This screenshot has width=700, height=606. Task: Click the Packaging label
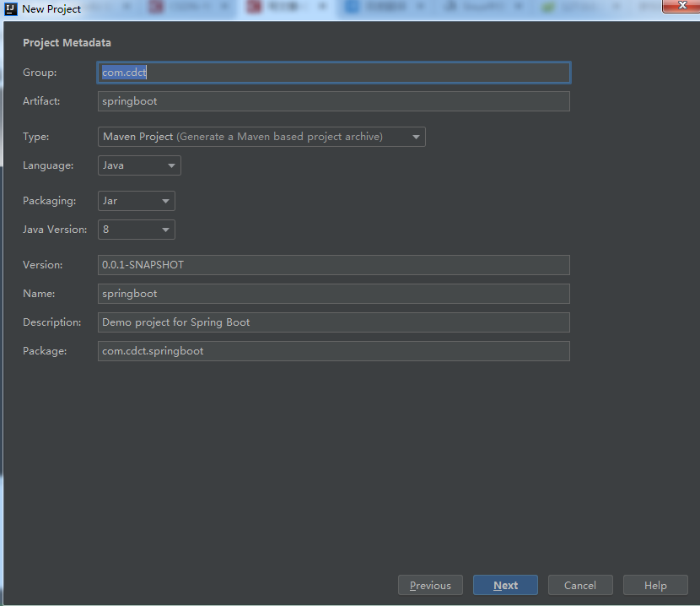click(x=50, y=201)
